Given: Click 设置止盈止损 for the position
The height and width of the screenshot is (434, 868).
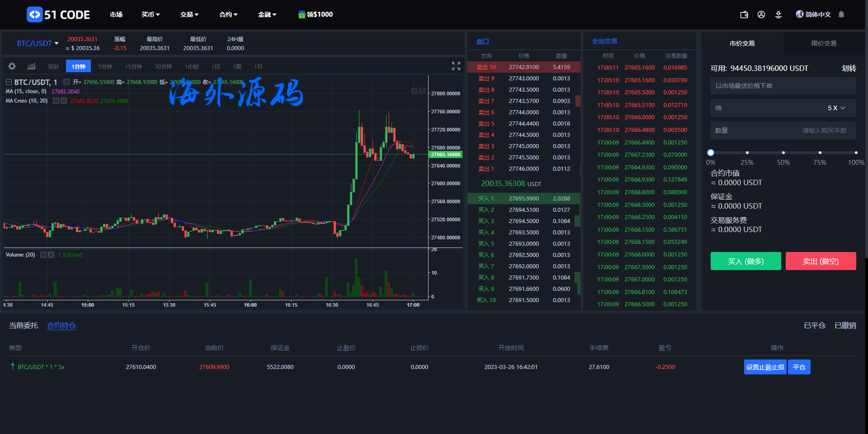Looking at the screenshot, I should coord(765,367).
